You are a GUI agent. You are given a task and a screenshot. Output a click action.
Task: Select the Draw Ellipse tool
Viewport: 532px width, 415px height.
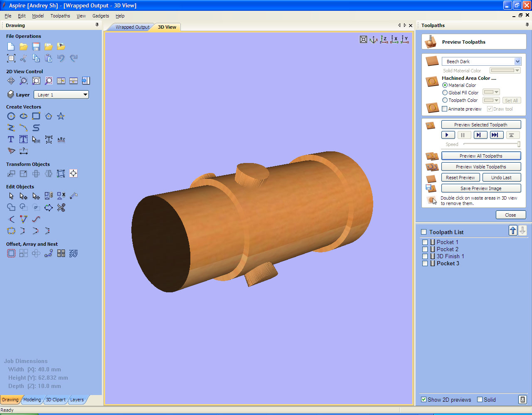(x=24, y=116)
